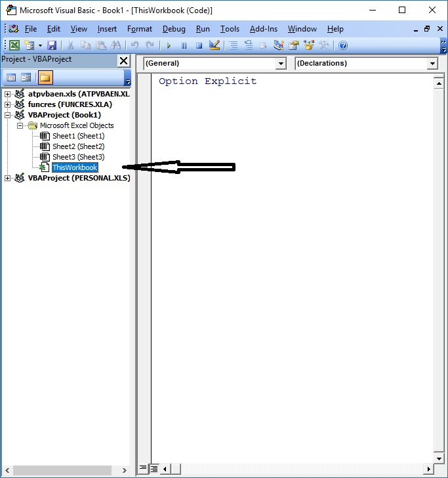Click the Find binoculars icon
The height and width of the screenshot is (478, 448).
click(x=115, y=45)
